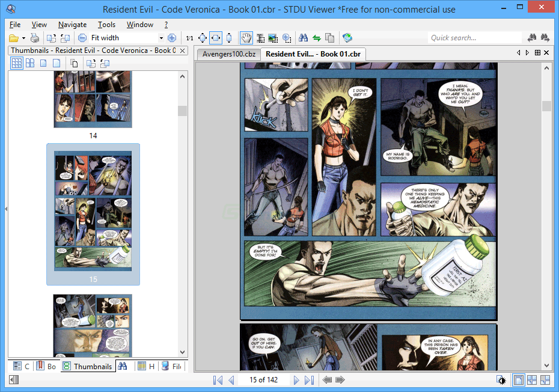Set actual size with 1:1 icon
Image resolution: width=559 pixels, height=392 pixels.
click(x=190, y=38)
